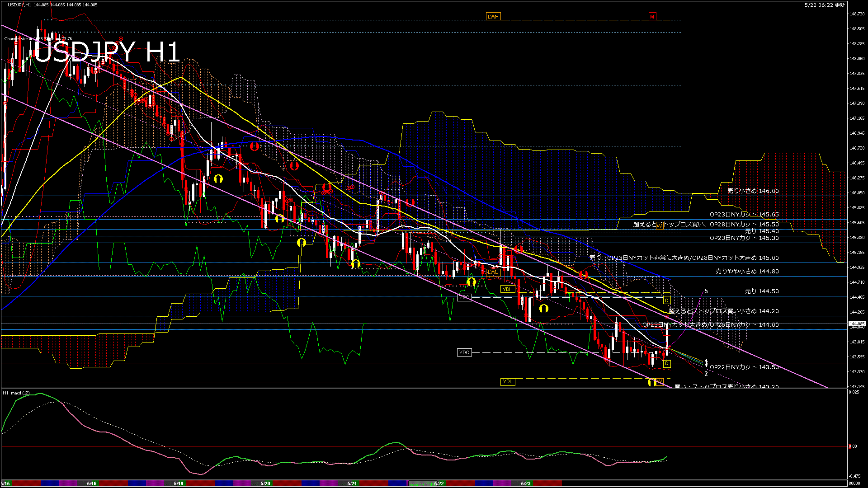Click the USDJPY,H1 title text top-left
Screen dimensions: 868x488
(20, 5)
